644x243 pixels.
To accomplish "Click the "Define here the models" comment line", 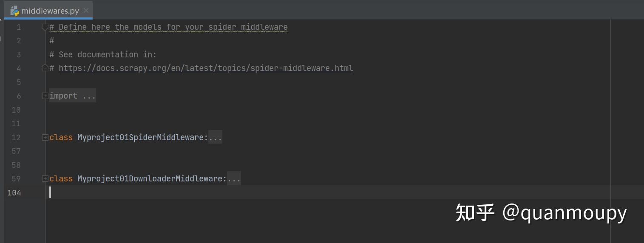I will pos(168,27).
